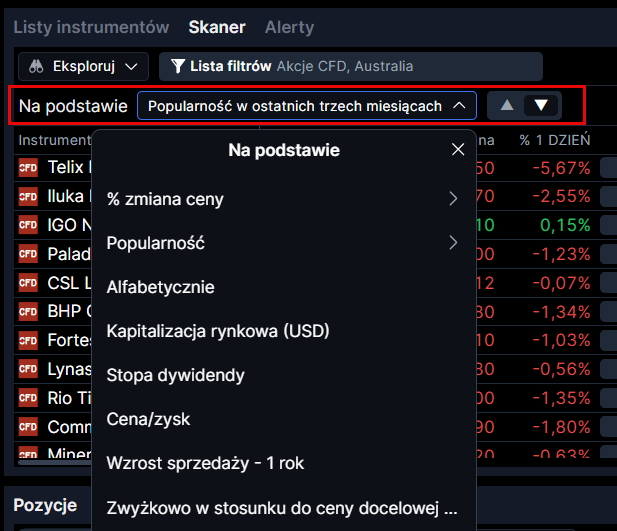Click the CFD icon beside CSL
Viewport: 617px width, 531px height.
click(28, 283)
